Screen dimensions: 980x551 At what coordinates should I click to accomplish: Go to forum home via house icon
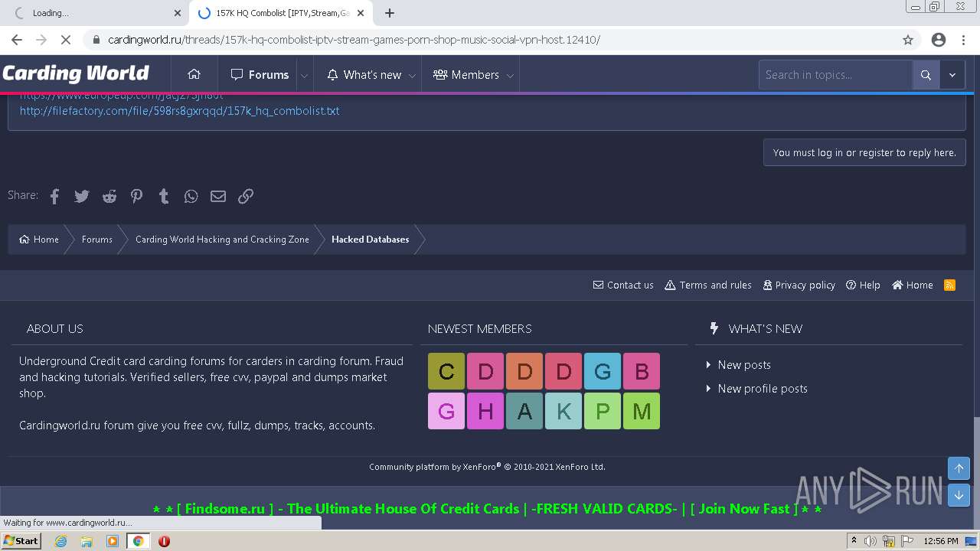coord(194,74)
